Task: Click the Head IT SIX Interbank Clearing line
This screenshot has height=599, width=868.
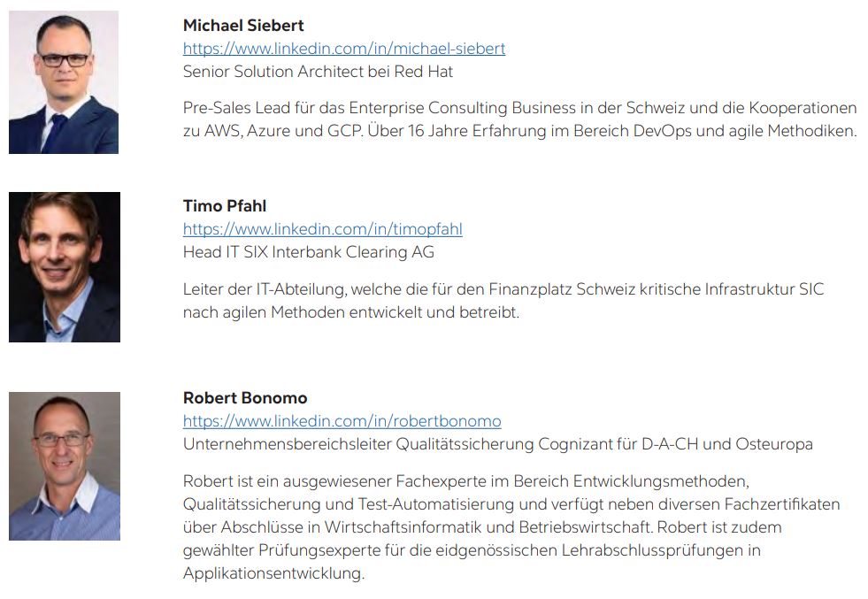Action: pos(309,252)
